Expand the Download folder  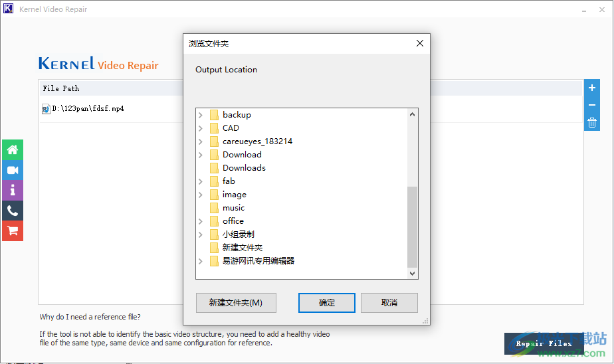201,155
